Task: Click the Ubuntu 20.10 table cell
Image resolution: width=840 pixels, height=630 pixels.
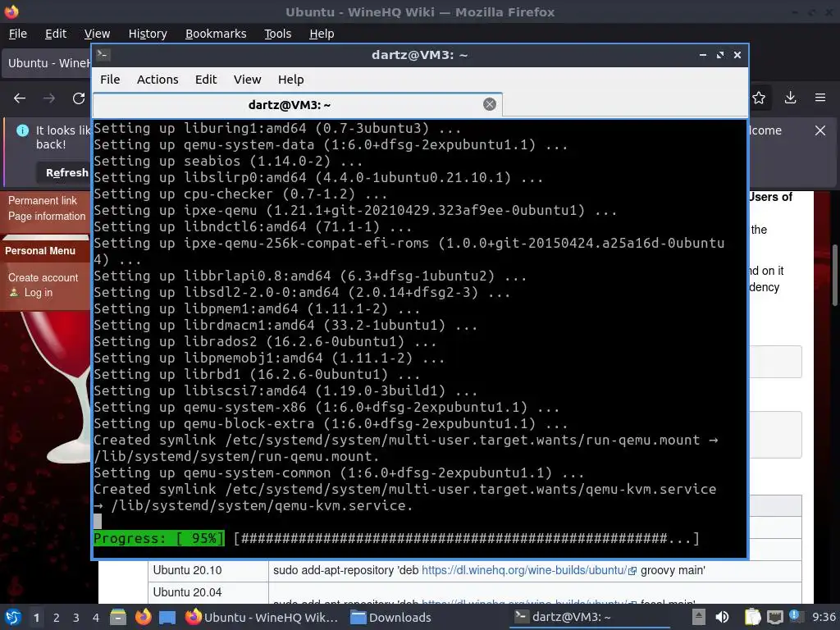Action: coord(208,570)
